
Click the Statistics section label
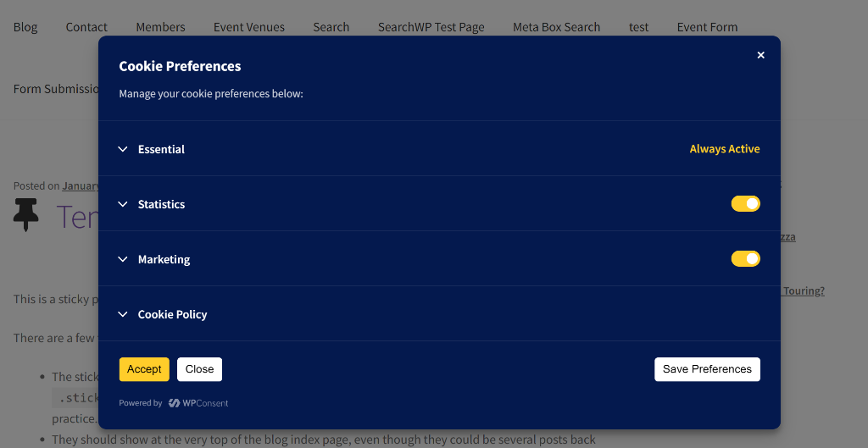161,204
